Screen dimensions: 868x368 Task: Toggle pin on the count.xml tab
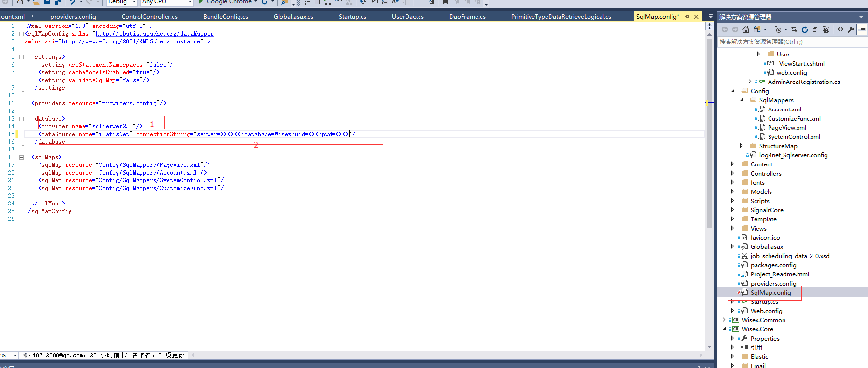[32, 17]
